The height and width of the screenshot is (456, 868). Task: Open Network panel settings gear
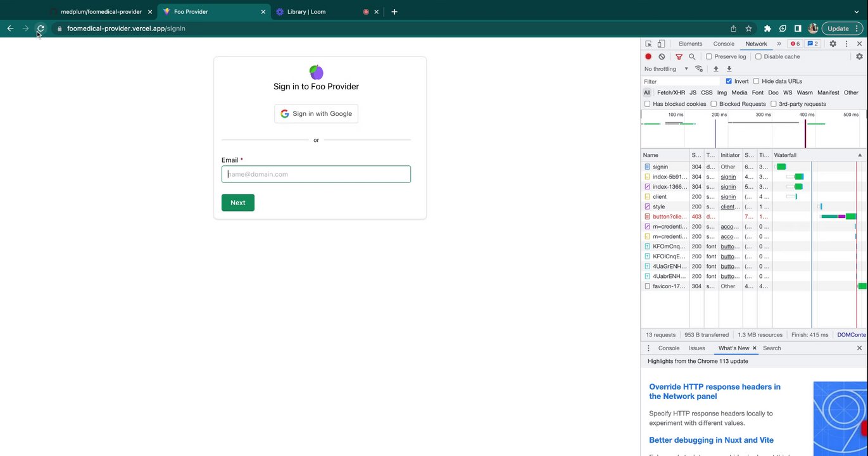[x=859, y=56]
